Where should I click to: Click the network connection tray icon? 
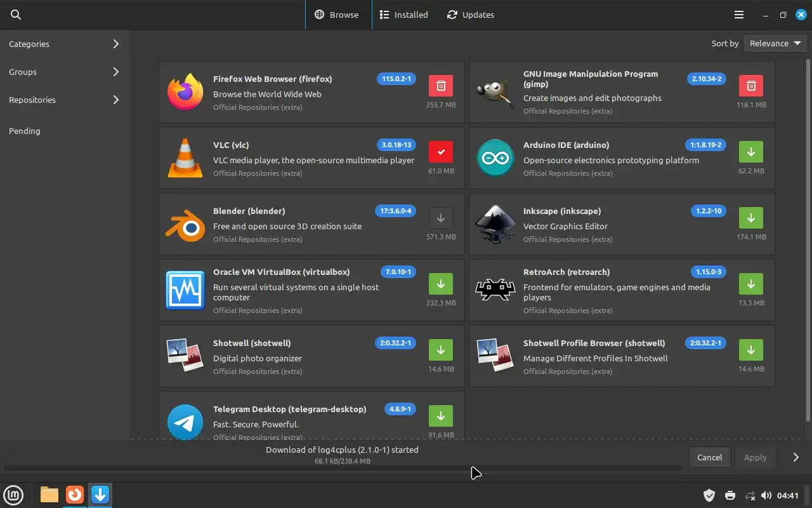click(750, 495)
